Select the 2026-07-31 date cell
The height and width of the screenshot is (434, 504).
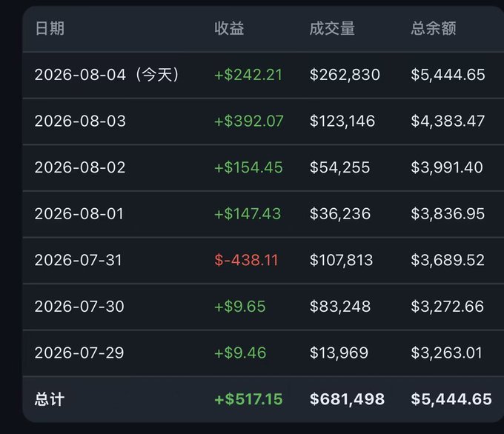click(x=79, y=260)
